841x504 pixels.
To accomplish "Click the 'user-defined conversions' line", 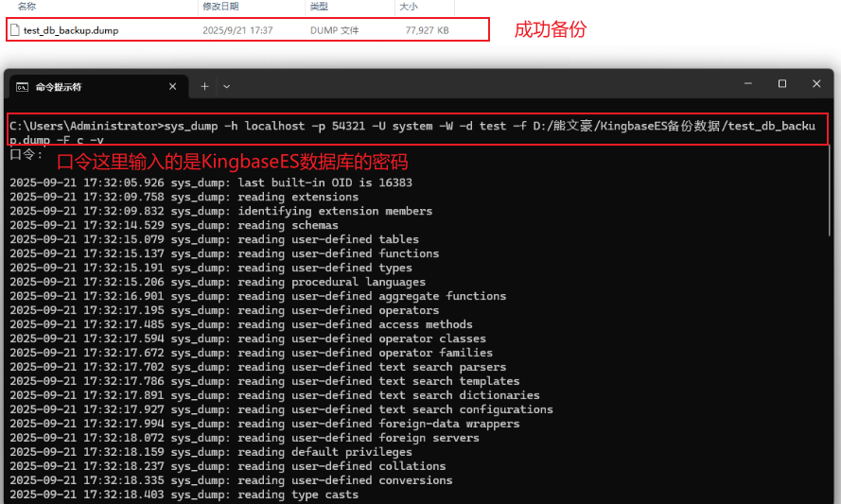I will point(231,480).
